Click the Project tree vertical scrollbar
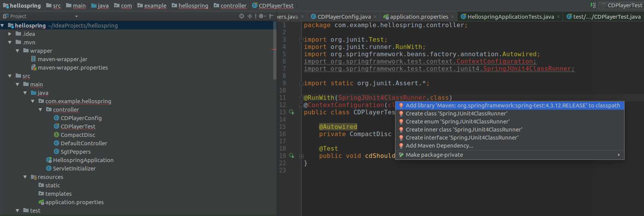The height and width of the screenshot is (216, 644). coord(275,50)
